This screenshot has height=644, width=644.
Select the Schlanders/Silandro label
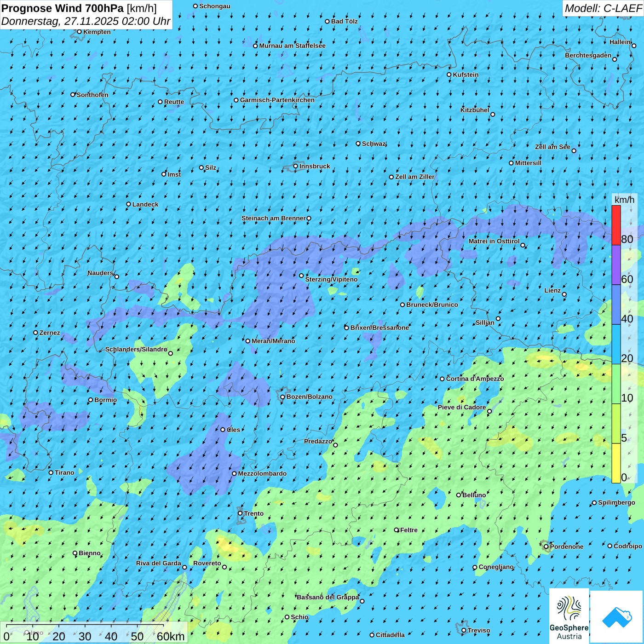coord(136,350)
